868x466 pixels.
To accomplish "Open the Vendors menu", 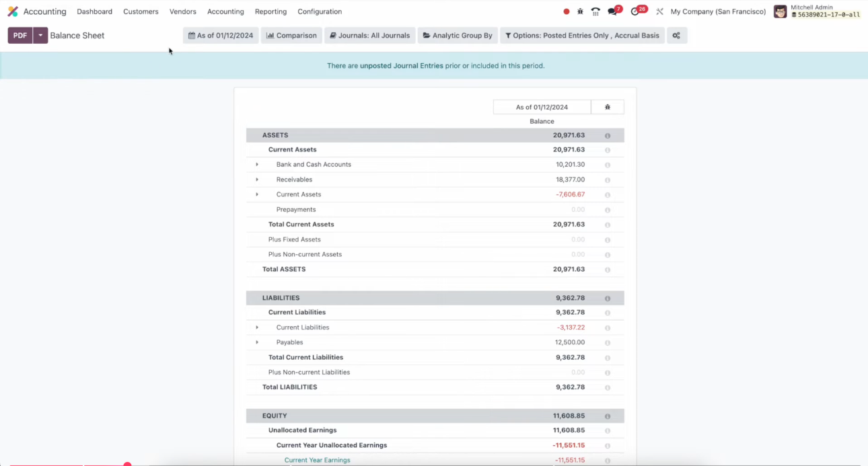I will pyautogui.click(x=183, y=11).
